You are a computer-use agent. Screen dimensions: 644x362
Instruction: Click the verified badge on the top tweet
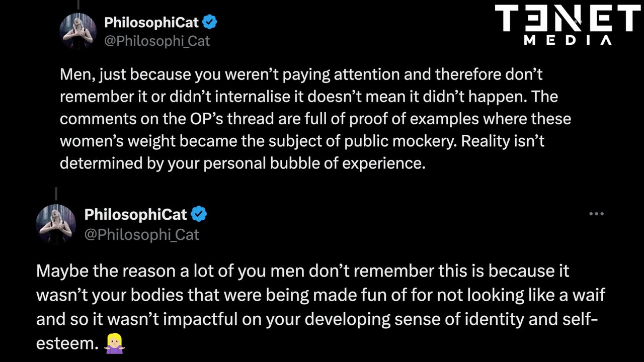click(x=210, y=22)
